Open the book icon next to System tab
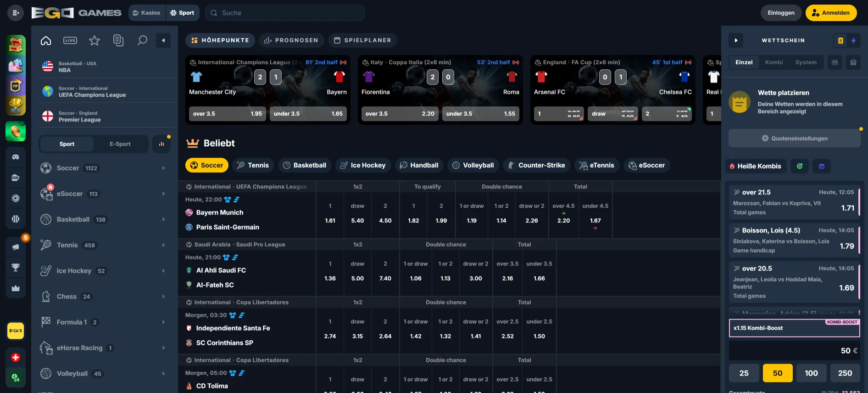The height and width of the screenshot is (393, 868). coord(835,62)
